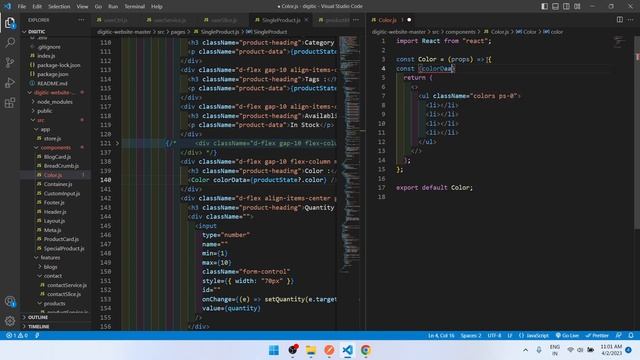Expand the TIMELINE section
640x360 pixels.
(x=39, y=327)
